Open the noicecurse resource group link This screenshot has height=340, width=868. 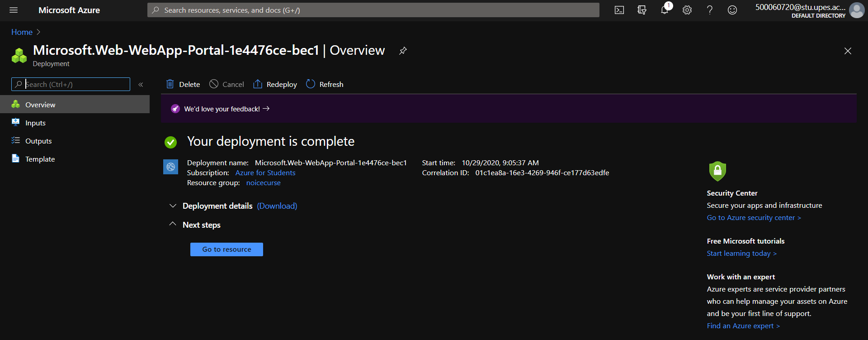264,183
